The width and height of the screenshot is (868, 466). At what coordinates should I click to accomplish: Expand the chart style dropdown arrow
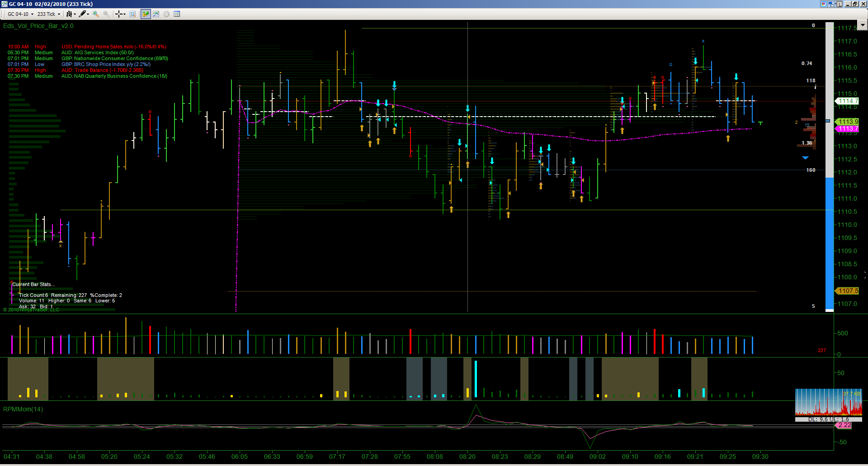[75, 14]
